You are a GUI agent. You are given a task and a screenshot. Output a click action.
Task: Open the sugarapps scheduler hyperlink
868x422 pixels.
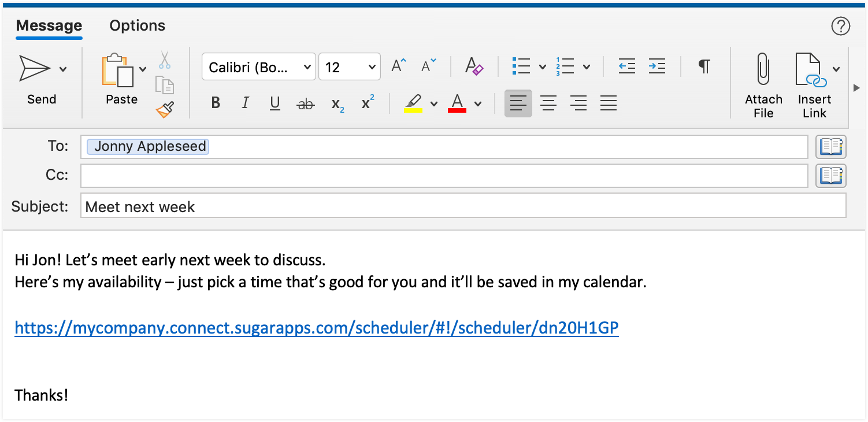coord(316,328)
